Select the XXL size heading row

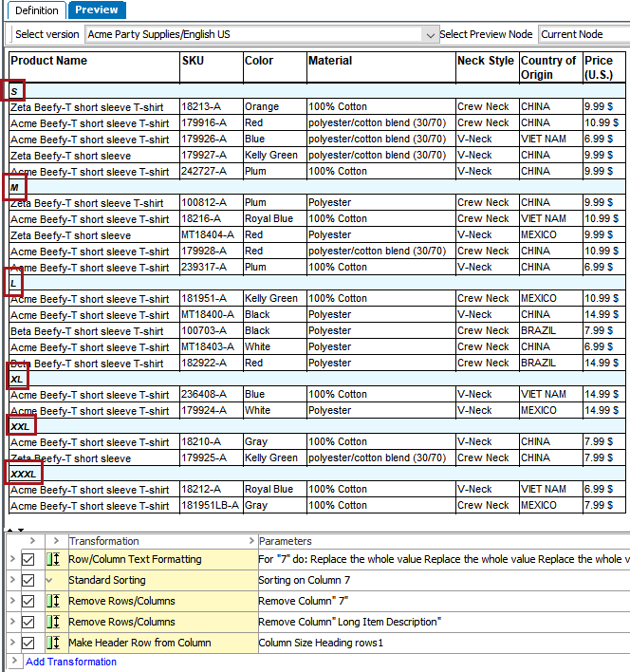point(21,426)
